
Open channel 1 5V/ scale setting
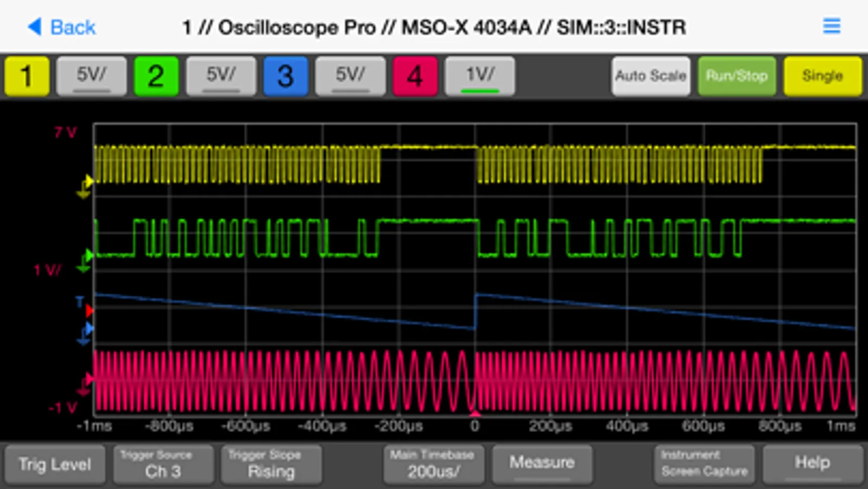(x=91, y=76)
